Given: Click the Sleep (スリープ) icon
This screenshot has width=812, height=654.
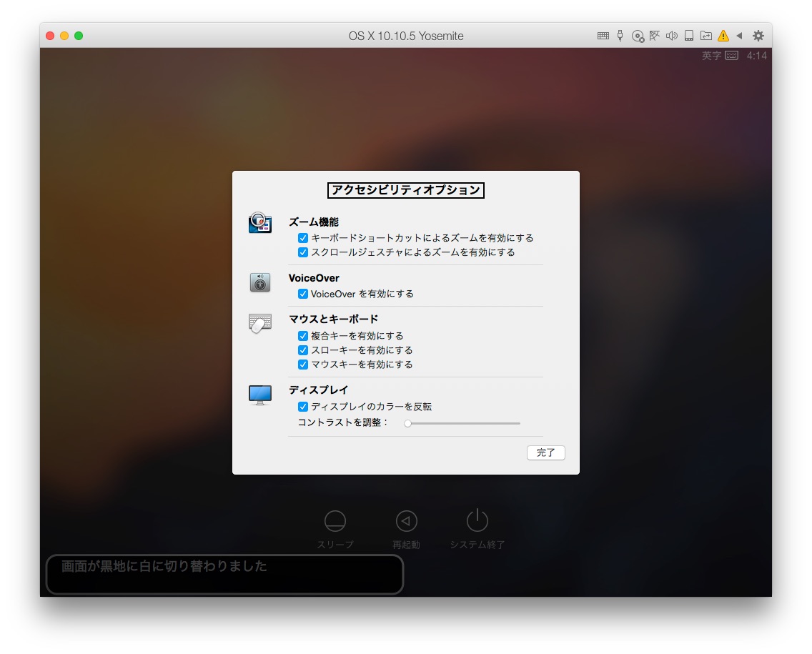Looking at the screenshot, I should pyautogui.click(x=335, y=521).
